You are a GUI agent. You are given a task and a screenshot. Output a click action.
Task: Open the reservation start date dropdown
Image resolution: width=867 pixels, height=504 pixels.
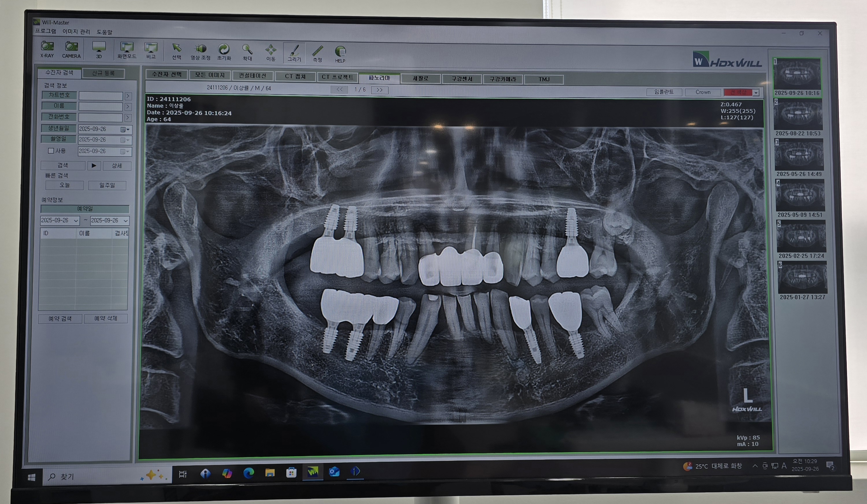[76, 220]
